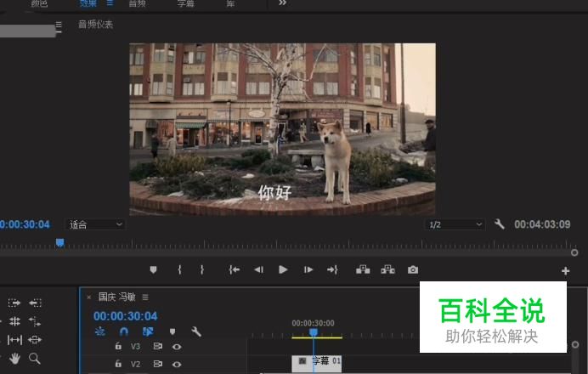Step back one frame

click(259, 269)
